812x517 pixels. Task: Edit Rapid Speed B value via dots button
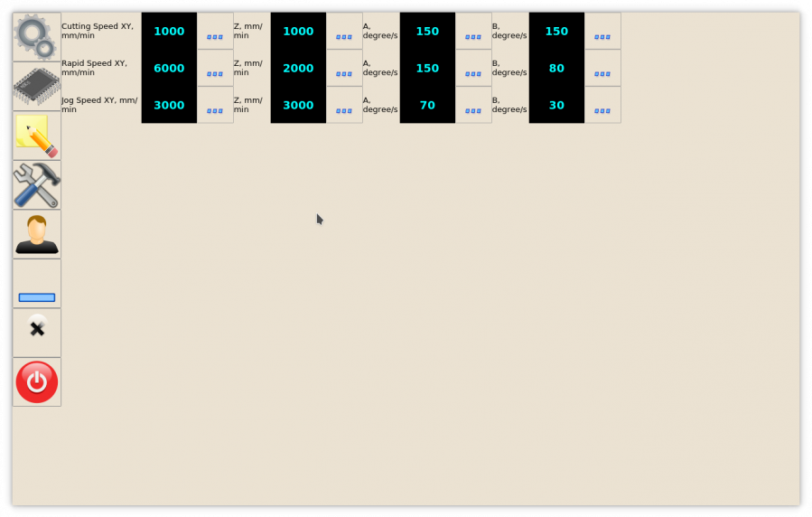coord(602,68)
